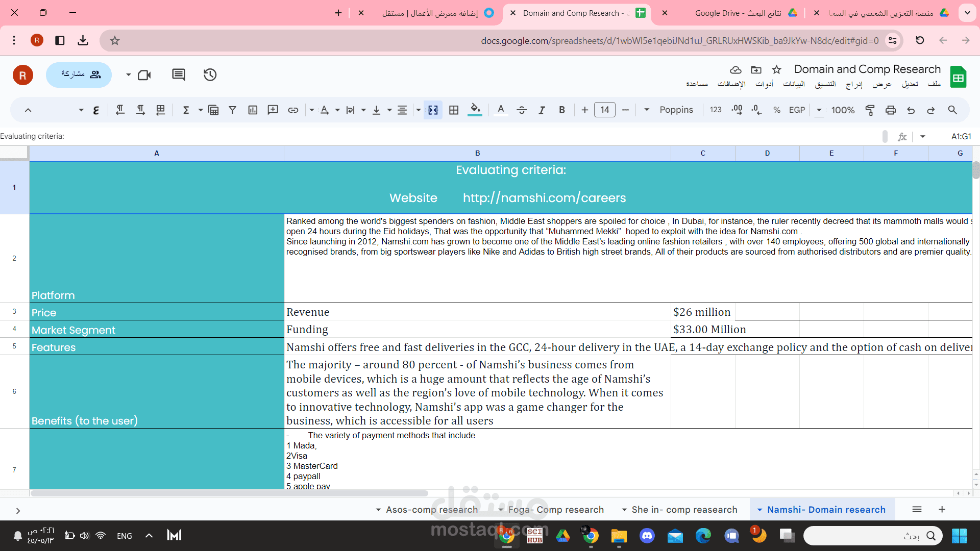Click the مشاركة share button
980x551 pixels.
(x=79, y=74)
